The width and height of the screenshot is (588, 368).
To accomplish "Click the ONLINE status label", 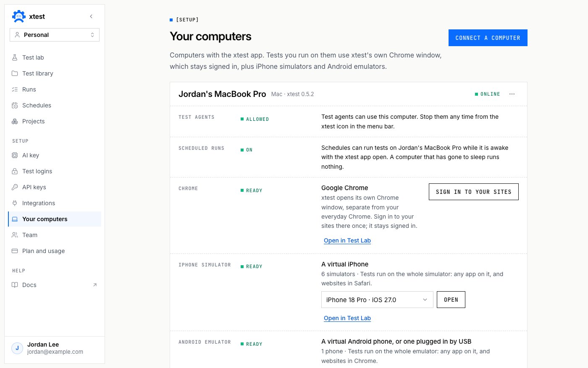I will tap(488, 94).
